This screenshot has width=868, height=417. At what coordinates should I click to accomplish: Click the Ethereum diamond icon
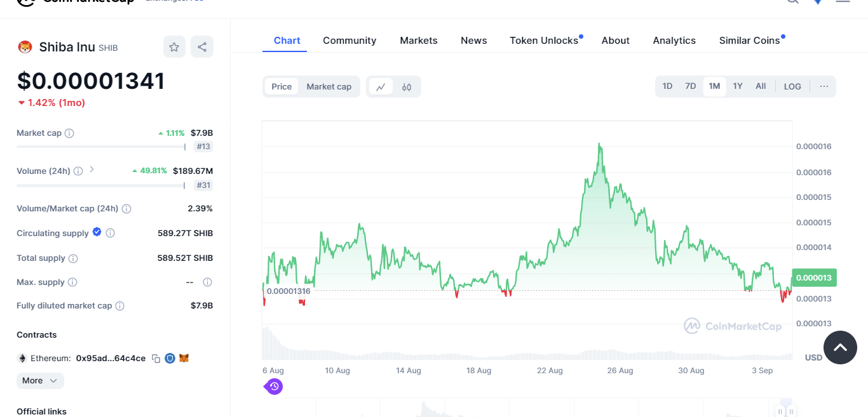[x=22, y=359]
